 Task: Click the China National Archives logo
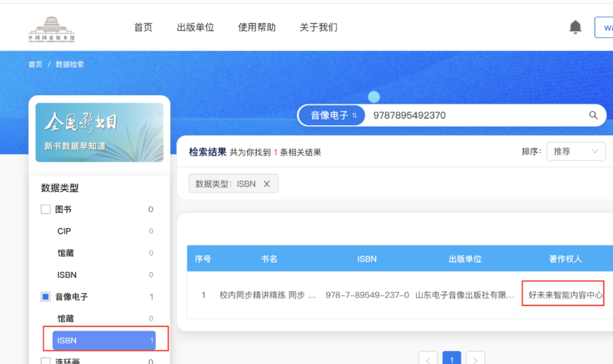[x=51, y=29]
